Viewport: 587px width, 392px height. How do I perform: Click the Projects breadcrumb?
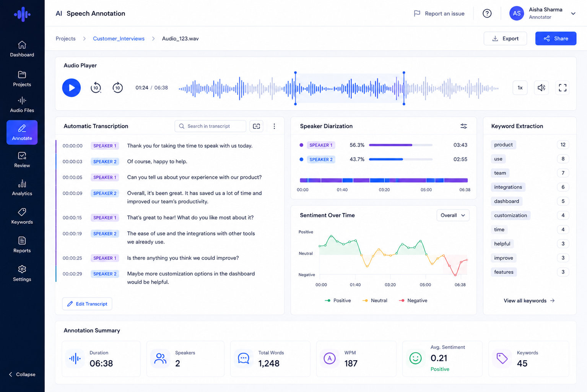click(x=66, y=39)
